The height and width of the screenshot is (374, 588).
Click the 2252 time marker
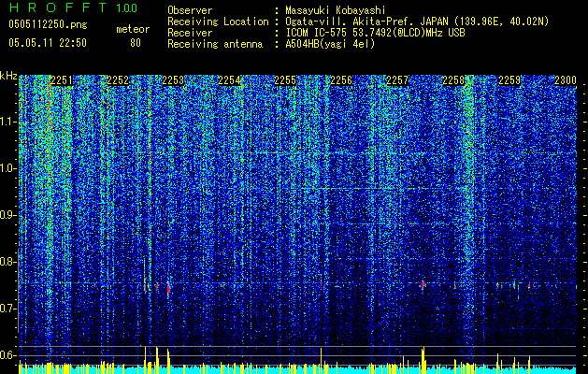118,80
